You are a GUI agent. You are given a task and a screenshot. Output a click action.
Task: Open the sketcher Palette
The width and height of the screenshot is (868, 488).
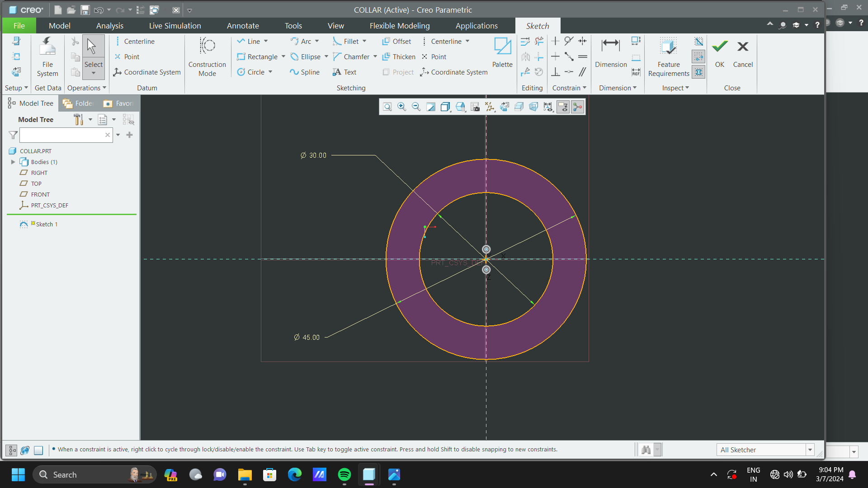tap(502, 52)
